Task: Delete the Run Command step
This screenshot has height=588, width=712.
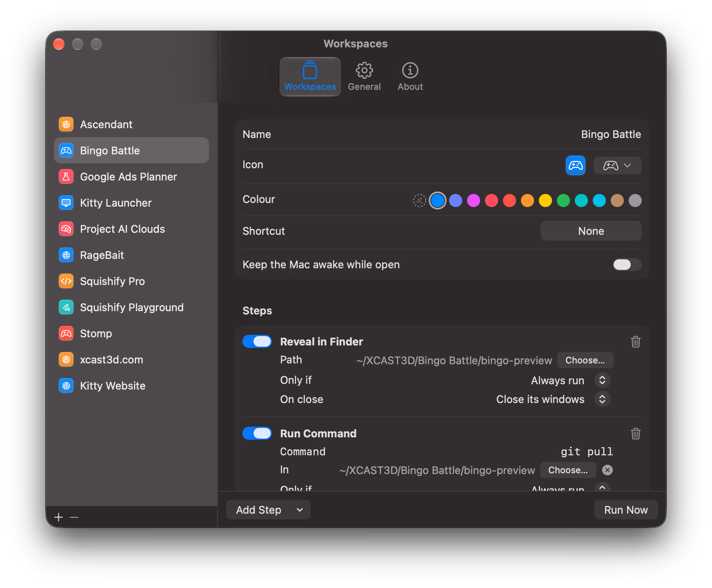Action: click(636, 434)
